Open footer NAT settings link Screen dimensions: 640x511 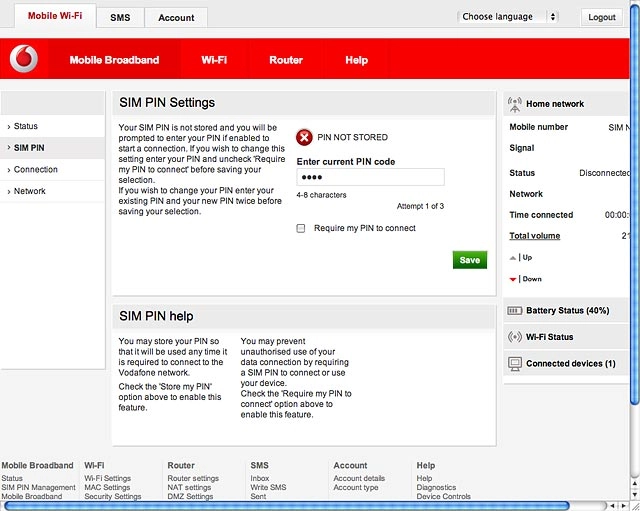point(189,487)
